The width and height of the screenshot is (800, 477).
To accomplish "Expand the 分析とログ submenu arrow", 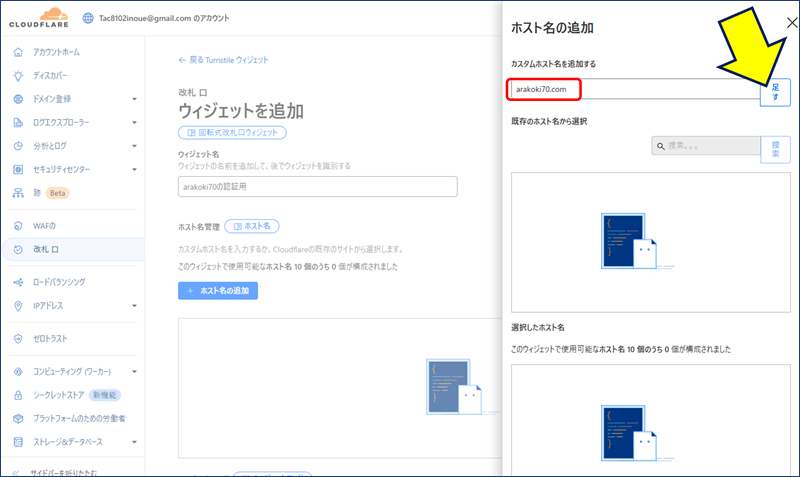I will pyautogui.click(x=134, y=146).
